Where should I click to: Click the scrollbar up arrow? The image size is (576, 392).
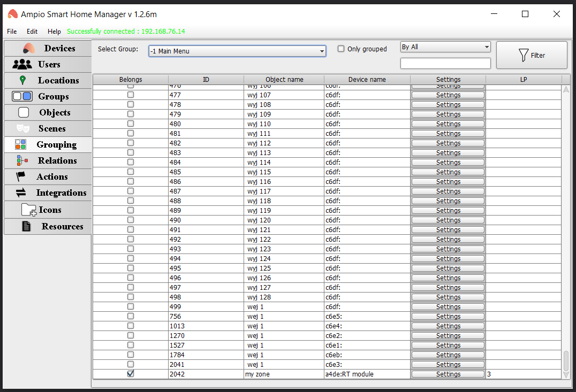coord(566,89)
